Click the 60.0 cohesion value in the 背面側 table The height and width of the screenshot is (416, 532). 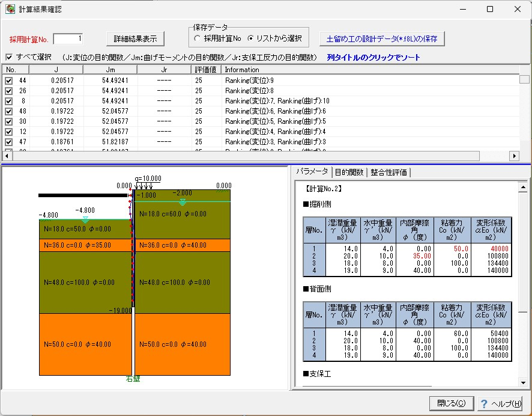point(461,334)
